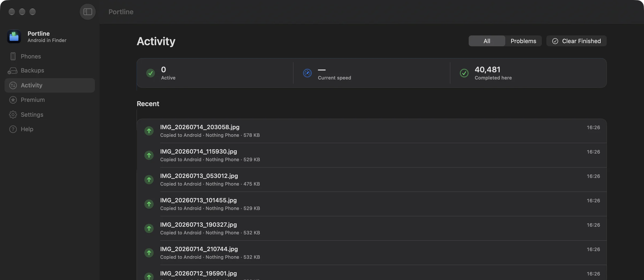Viewport: 644px width, 280px height.
Task: Click the Clear Finished button
Action: pyautogui.click(x=576, y=41)
